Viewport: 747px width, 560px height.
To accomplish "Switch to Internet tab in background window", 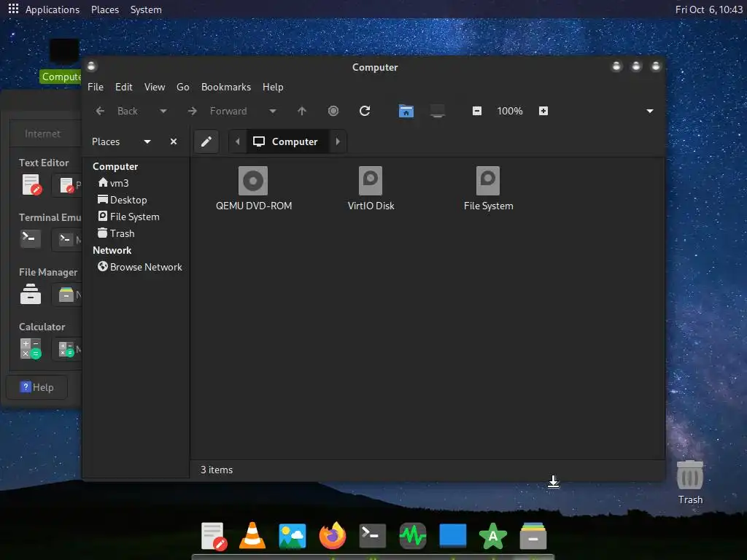I will click(42, 134).
